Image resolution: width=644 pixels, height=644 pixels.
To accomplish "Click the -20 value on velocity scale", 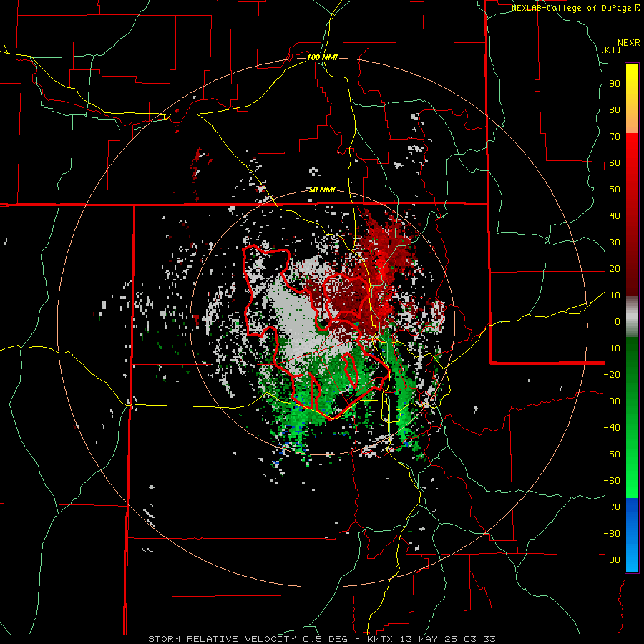I will [612, 374].
